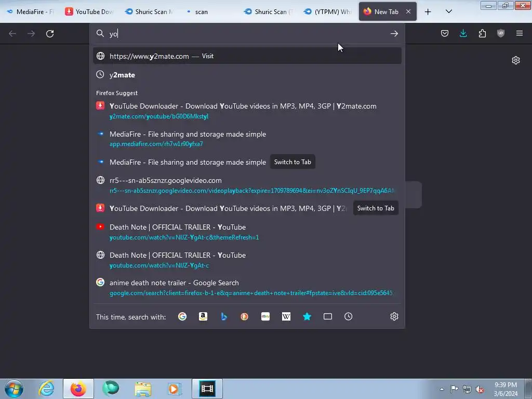Switch to the YouTube Downloader tab
The image size is (532, 399).
[x=89, y=12]
